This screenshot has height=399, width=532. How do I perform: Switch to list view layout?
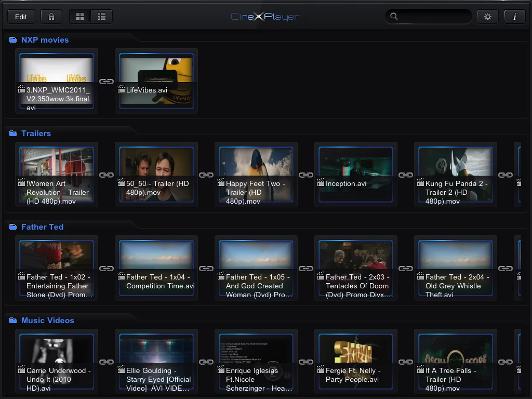pos(102,16)
